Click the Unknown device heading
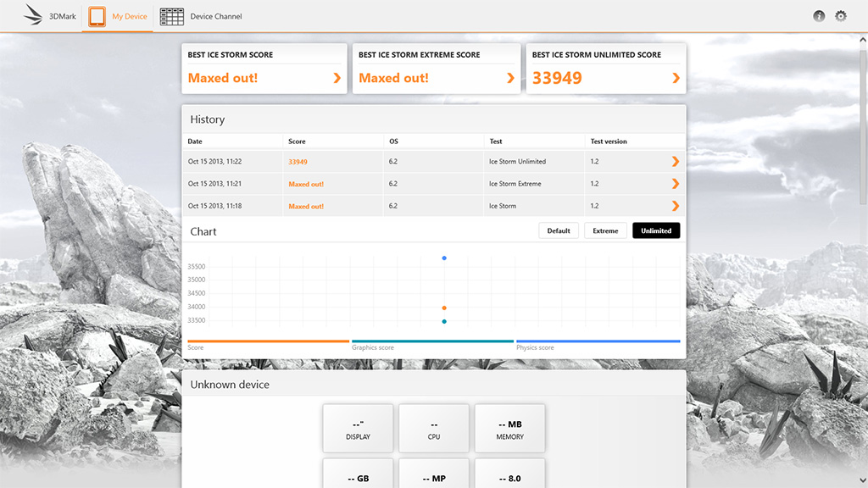The width and height of the screenshot is (868, 488). [x=230, y=385]
